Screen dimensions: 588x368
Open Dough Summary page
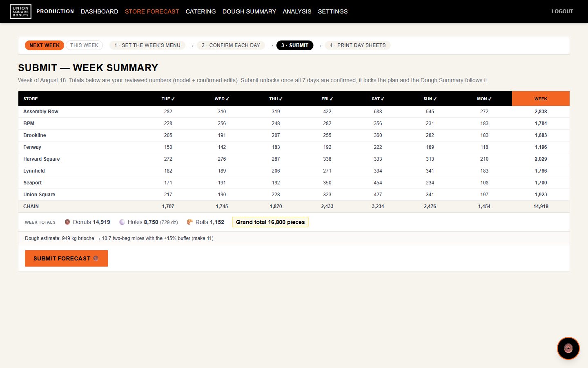click(249, 11)
